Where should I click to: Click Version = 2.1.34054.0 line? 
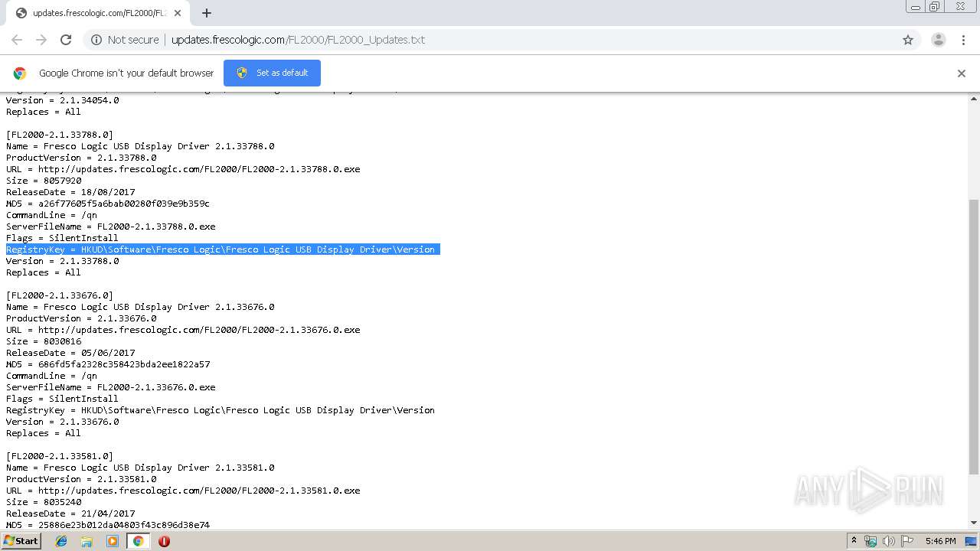click(63, 100)
